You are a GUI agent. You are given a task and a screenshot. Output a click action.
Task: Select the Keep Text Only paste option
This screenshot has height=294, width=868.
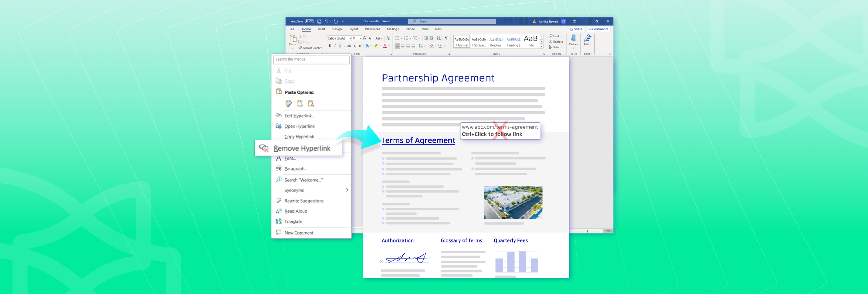tap(311, 103)
